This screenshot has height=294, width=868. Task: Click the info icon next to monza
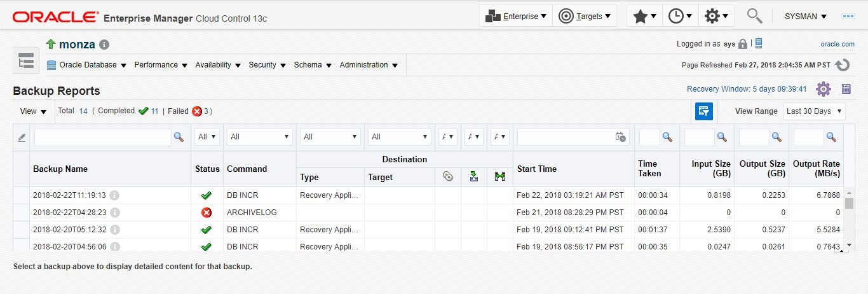tap(104, 45)
